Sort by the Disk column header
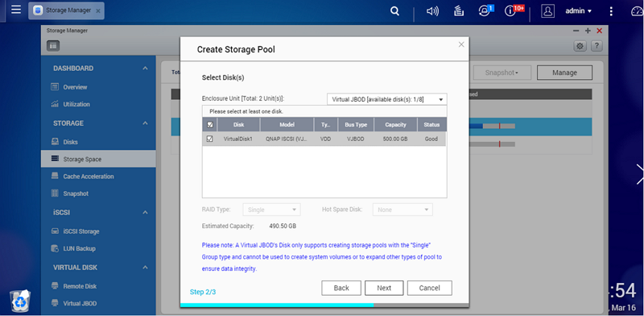 (238, 125)
